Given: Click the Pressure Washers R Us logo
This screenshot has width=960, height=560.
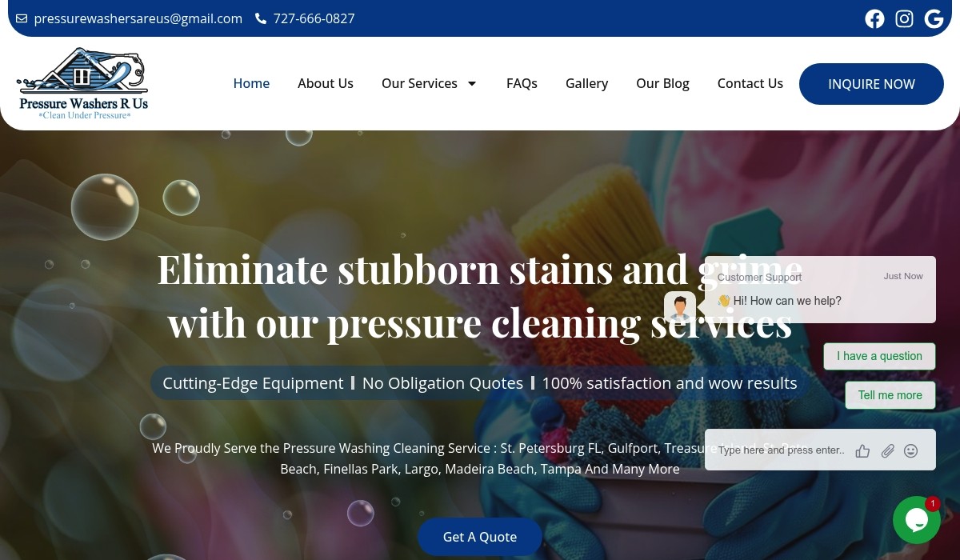Looking at the screenshot, I should click(x=83, y=83).
